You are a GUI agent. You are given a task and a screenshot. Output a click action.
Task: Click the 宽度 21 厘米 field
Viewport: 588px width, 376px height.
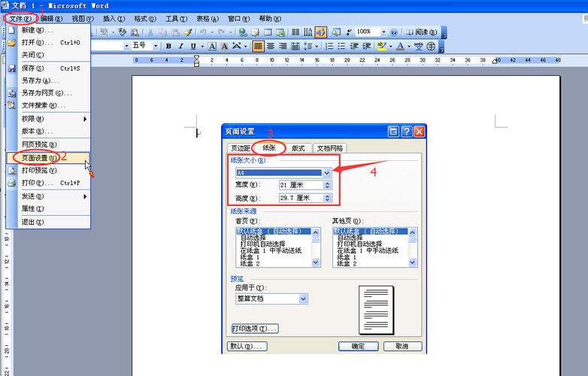point(302,185)
